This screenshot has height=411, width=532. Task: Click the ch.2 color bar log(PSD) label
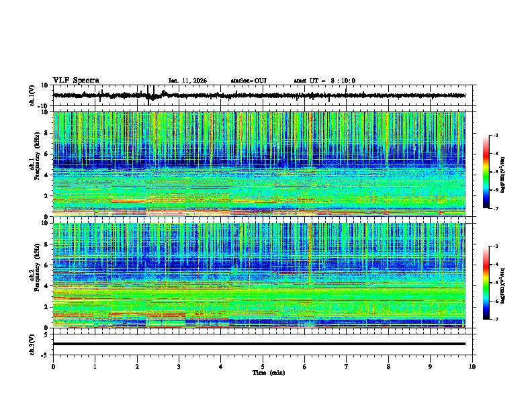click(x=502, y=286)
